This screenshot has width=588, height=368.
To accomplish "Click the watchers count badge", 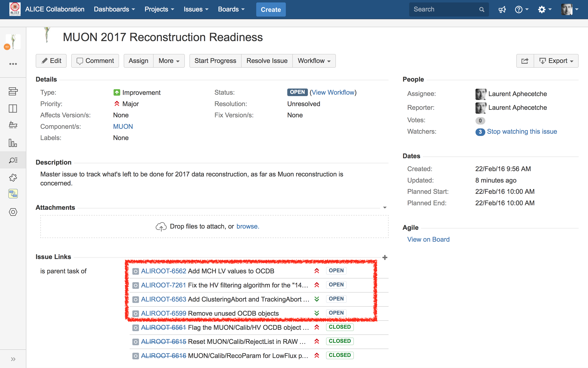I will pos(480,132).
